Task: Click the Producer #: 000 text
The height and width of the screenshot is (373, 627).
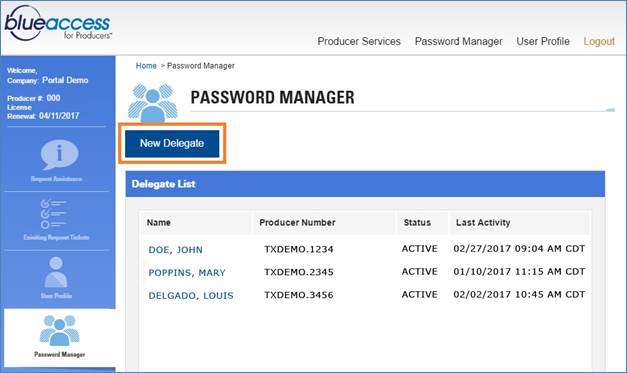Action: (x=34, y=98)
